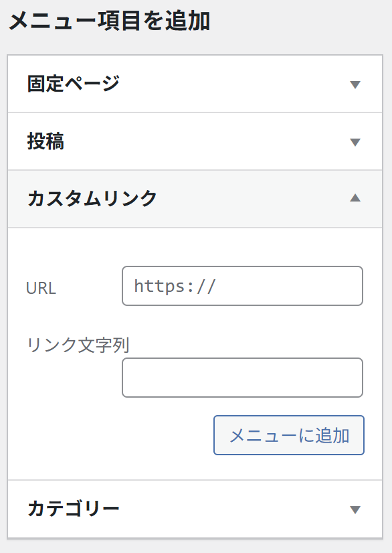Expand 固定ページ section with its down arrow
Viewport: 392px width, 553px height.
coord(355,84)
